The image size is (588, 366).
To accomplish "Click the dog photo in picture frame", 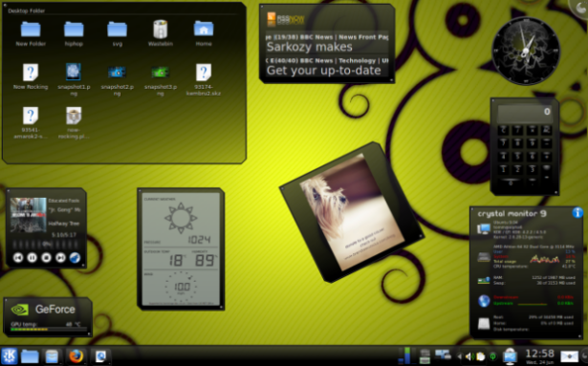I will pyautogui.click(x=353, y=212).
